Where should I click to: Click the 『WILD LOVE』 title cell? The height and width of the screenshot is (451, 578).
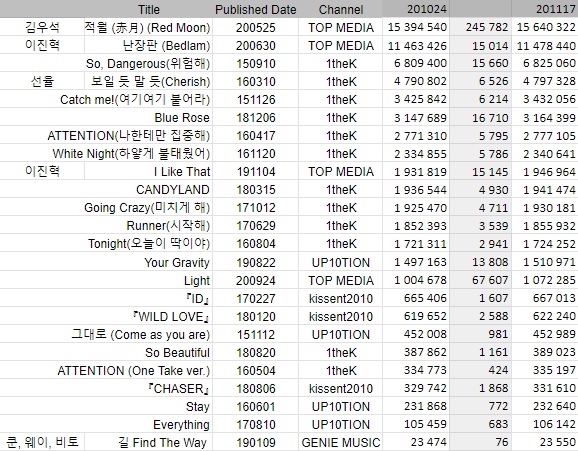pos(106,316)
